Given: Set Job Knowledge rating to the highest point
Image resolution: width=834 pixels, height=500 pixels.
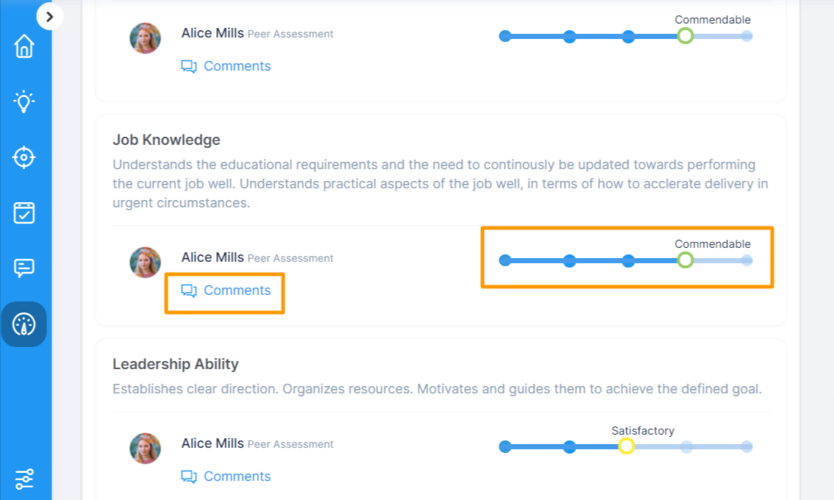Looking at the screenshot, I should (x=747, y=260).
